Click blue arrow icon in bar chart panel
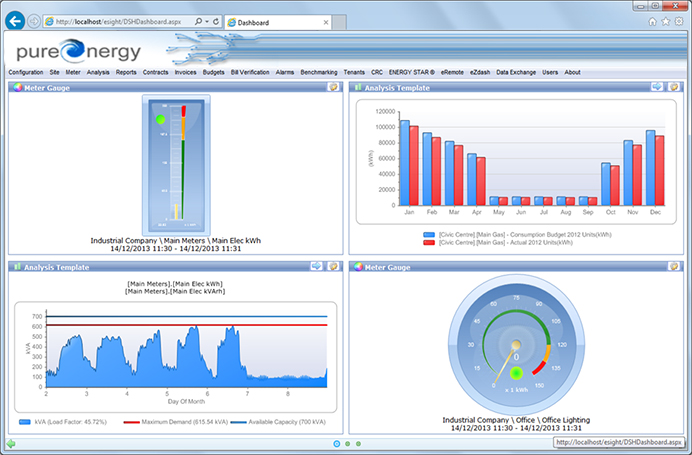692x455 pixels. click(657, 87)
